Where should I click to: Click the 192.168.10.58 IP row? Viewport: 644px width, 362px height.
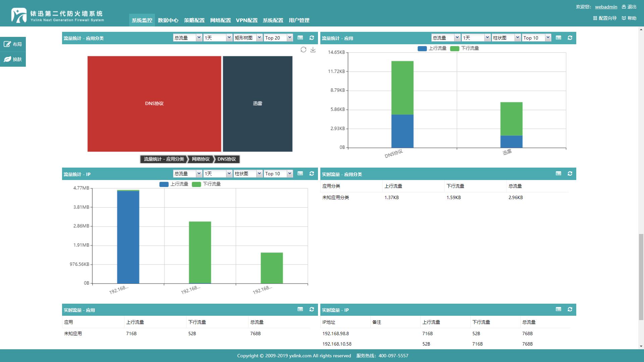point(445,344)
